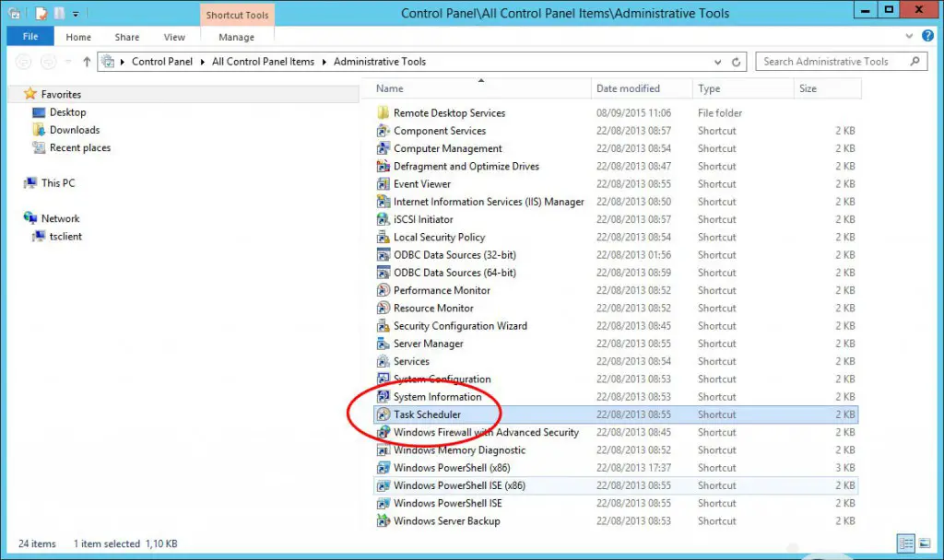This screenshot has height=560, width=944.
Task: Open Quick Access Toolbar customize dropdown
Action: tap(76, 13)
